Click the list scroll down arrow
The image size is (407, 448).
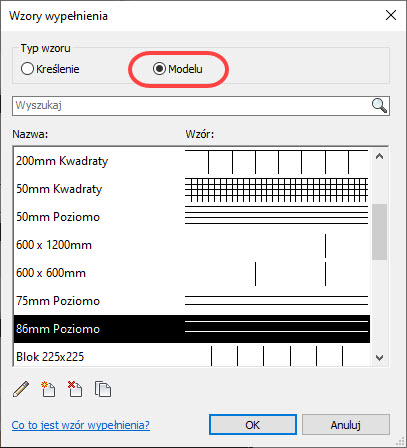point(379,358)
